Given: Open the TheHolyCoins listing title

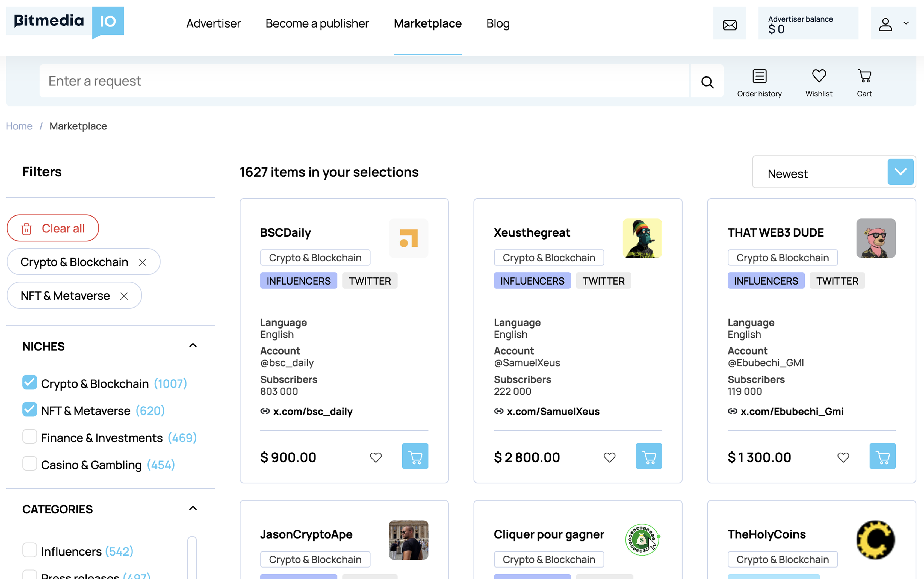Looking at the screenshot, I should point(767,534).
